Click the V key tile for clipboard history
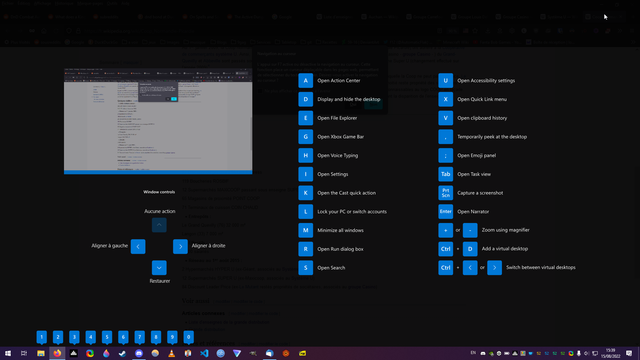Viewport: 640px width, 360px height. coord(445,118)
